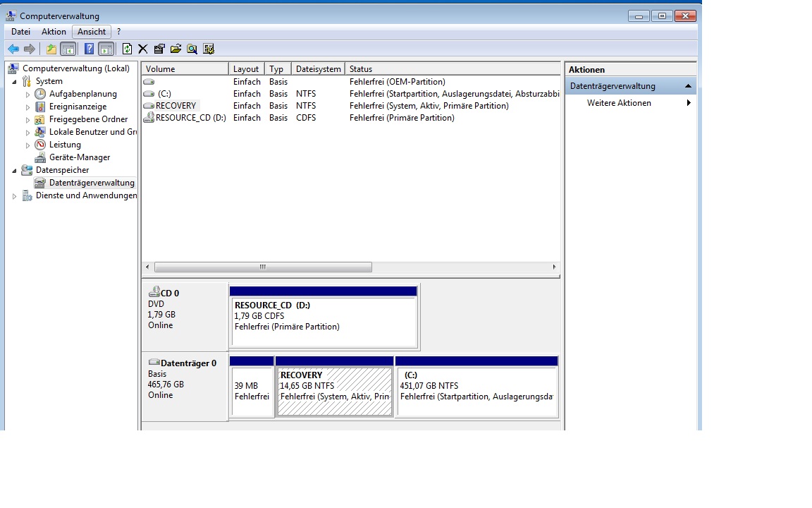Maximize the Computerverwaltung window
The height and width of the screenshot is (508, 812).
pyautogui.click(x=662, y=16)
